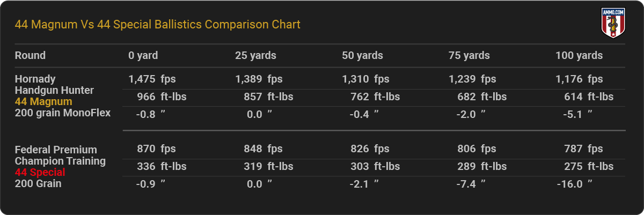Click the chart title text

[158, 25]
